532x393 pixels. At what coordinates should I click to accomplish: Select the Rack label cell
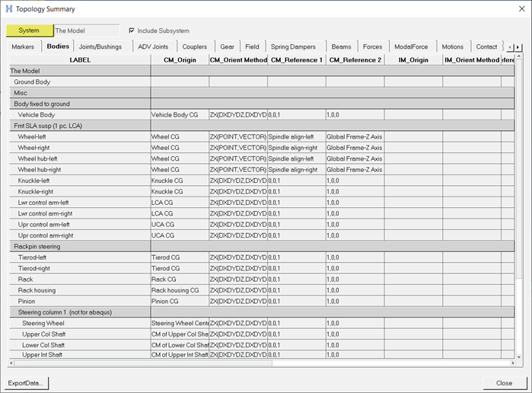(80, 280)
